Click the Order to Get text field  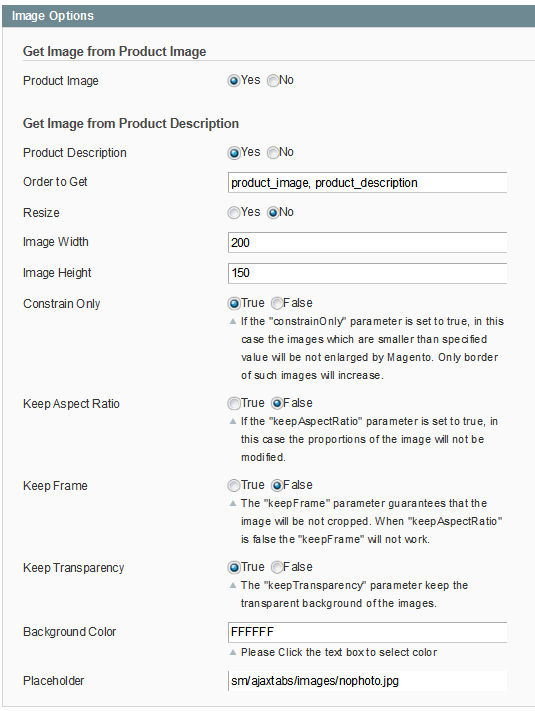(x=367, y=183)
